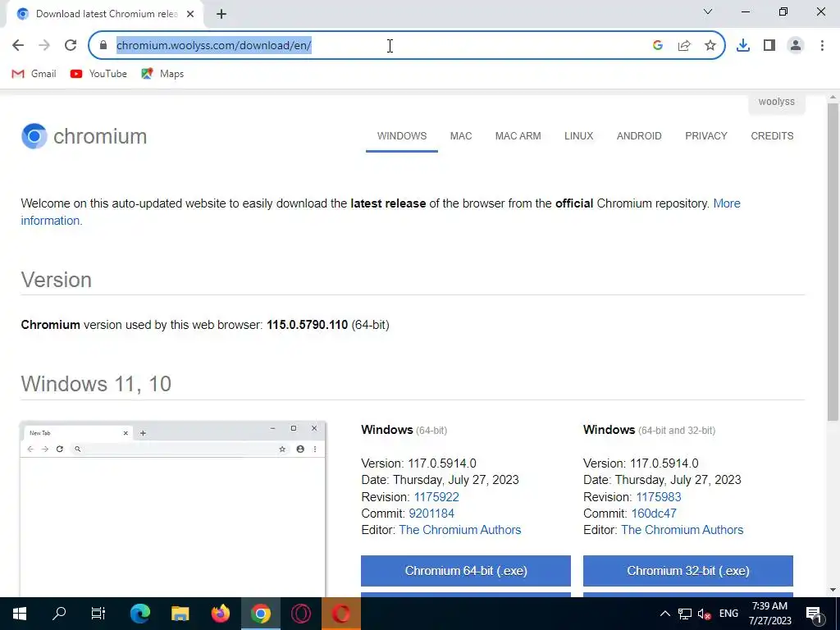
Task: Open the Chrome three-dot menu
Action: click(x=822, y=45)
